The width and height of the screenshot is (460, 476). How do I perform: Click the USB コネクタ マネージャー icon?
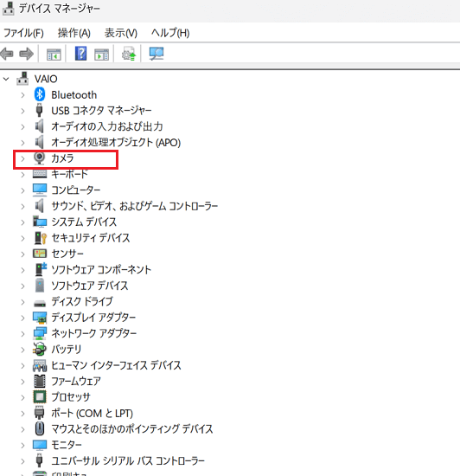(39, 110)
